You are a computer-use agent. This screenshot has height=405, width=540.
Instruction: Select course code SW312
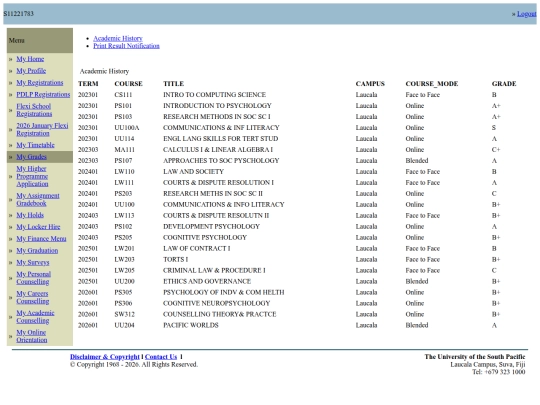click(124, 314)
